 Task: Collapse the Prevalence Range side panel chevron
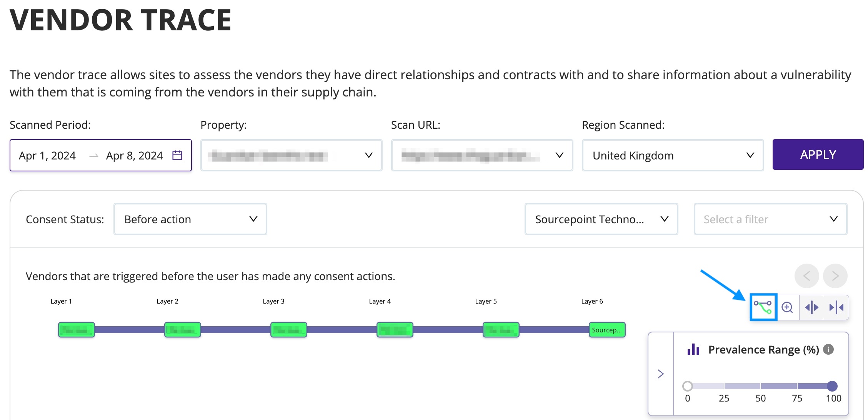click(x=661, y=374)
